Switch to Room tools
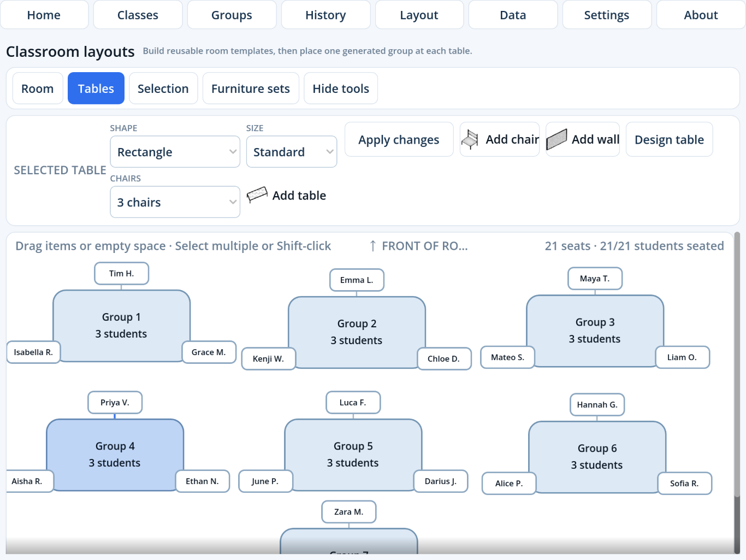Viewport: 746px width, 560px height. click(x=38, y=89)
